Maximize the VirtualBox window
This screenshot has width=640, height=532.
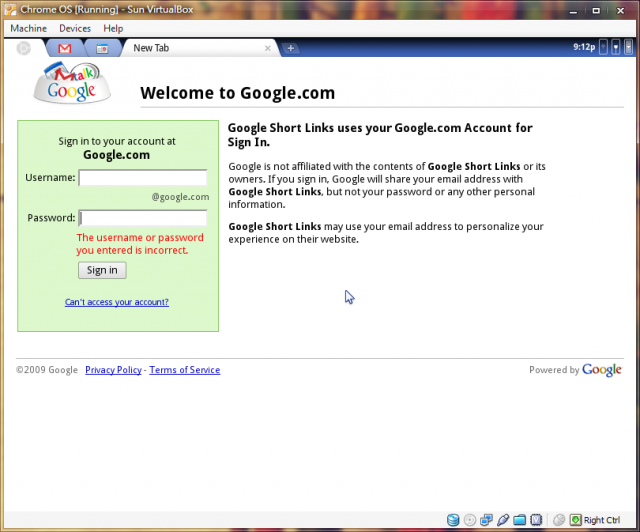point(596,11)
